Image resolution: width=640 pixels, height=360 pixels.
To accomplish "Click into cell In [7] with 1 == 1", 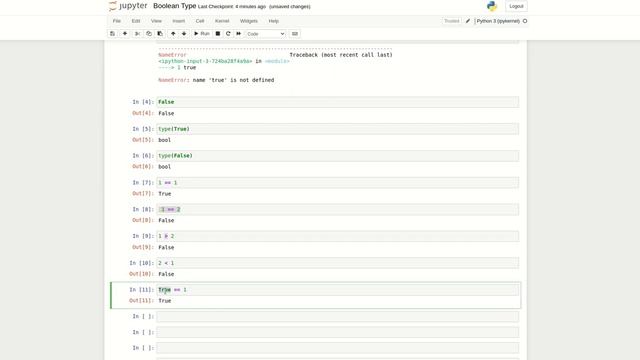I will point(338,182).
